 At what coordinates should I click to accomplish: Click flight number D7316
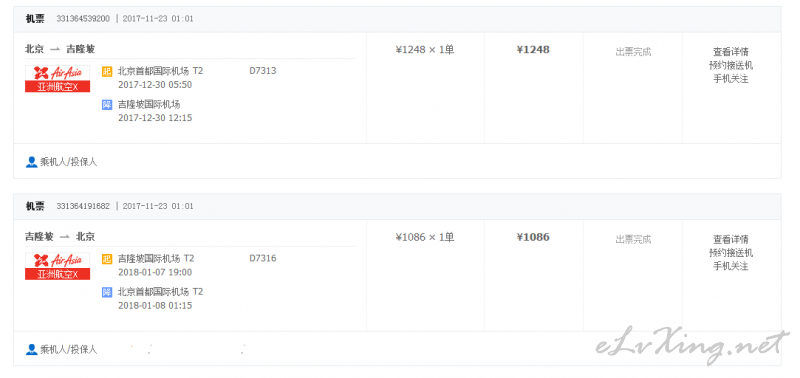coord(263,259)
